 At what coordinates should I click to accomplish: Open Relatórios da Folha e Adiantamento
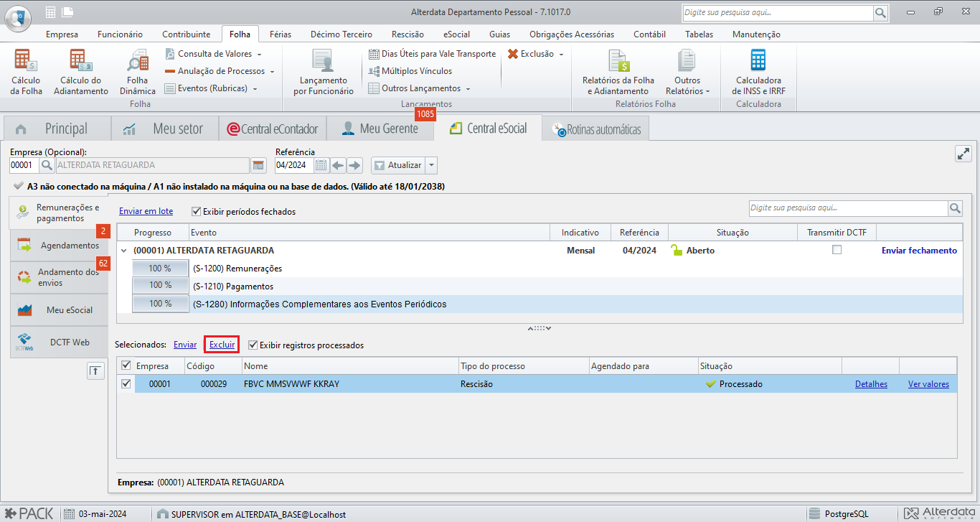(x=618, y=72)
